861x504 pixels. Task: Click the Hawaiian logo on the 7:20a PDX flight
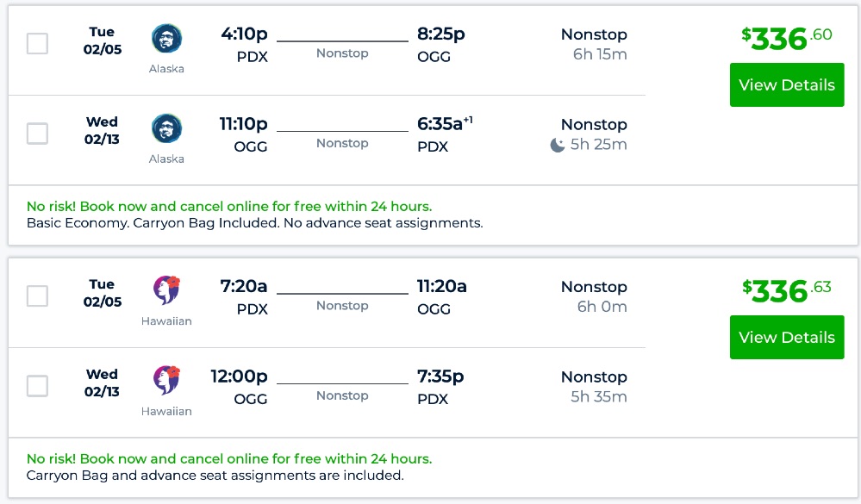click(x=166, y=290)
